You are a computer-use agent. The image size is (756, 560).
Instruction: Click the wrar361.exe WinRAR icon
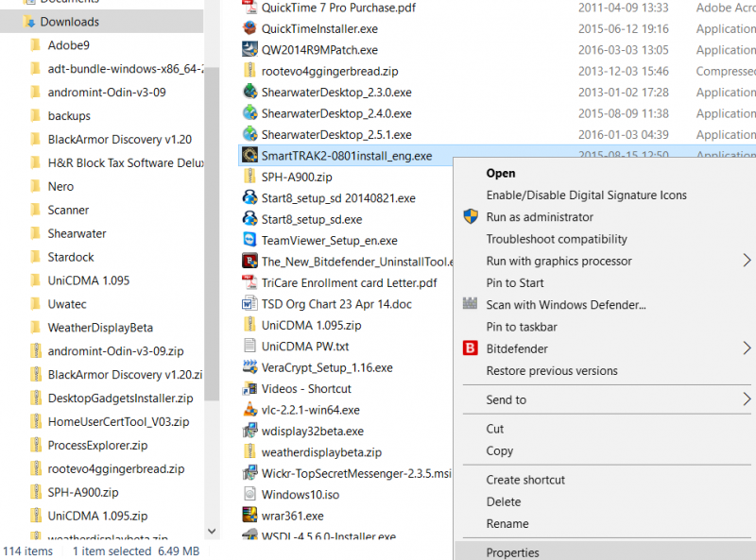point(249,516)
